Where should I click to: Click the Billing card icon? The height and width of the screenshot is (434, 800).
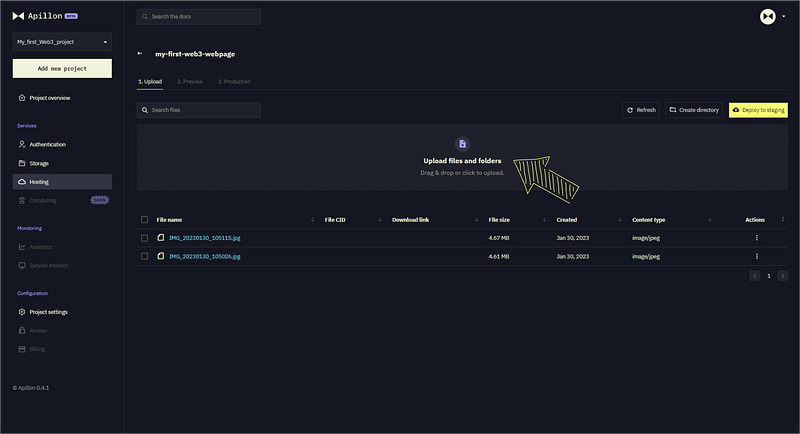pos(22,349)
